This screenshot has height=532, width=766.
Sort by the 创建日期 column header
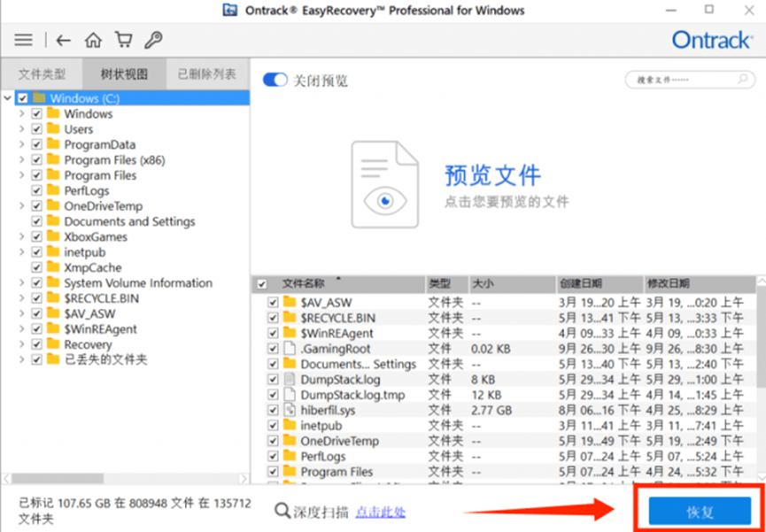[x=600, y=284]
